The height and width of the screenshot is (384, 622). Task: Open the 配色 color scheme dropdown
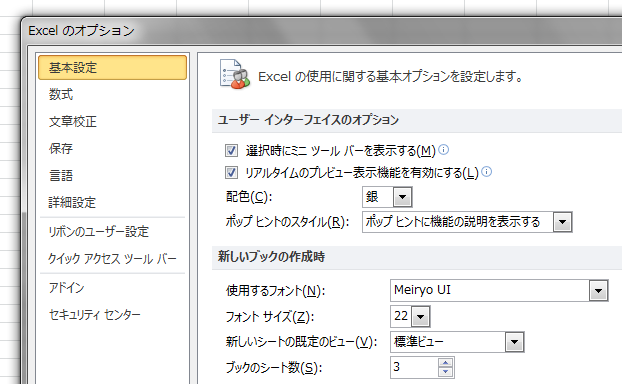tap(402, 197)
